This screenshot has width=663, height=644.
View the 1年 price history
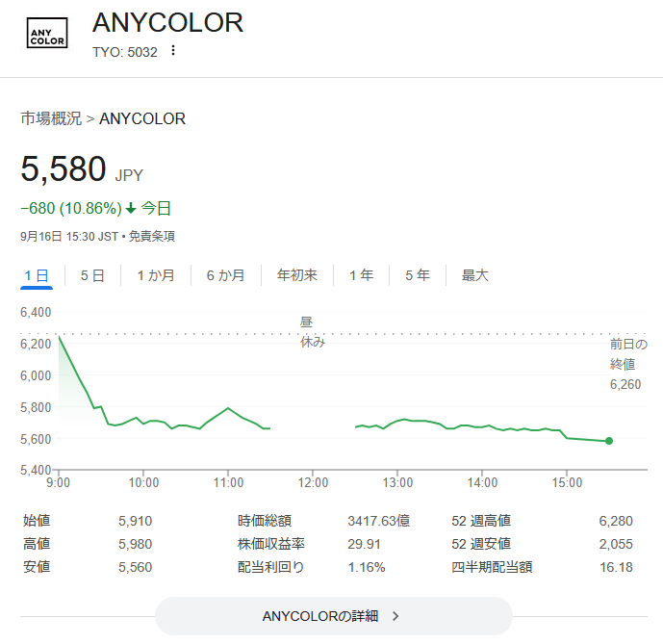[362, 275]
